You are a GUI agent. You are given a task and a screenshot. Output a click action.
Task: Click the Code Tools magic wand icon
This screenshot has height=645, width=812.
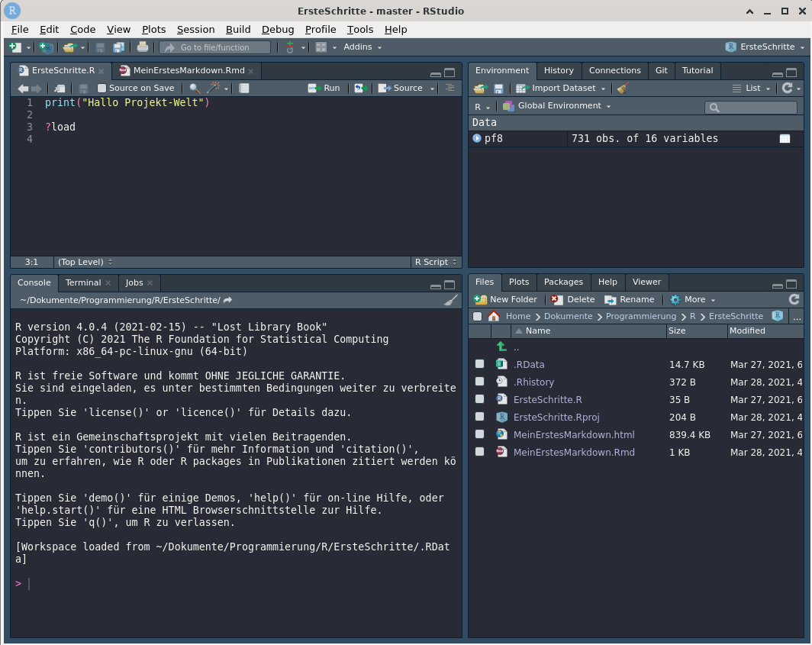point(214,88)
